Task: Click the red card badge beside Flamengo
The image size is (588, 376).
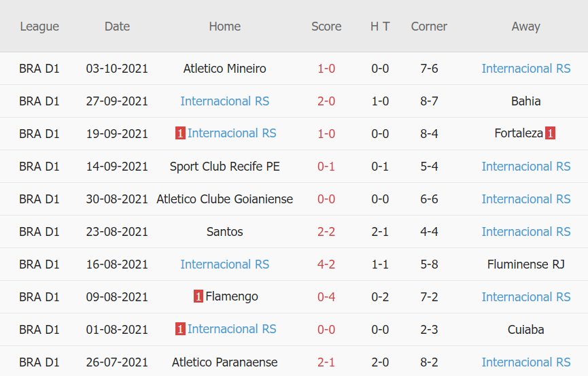Action: tap(198, 297)
